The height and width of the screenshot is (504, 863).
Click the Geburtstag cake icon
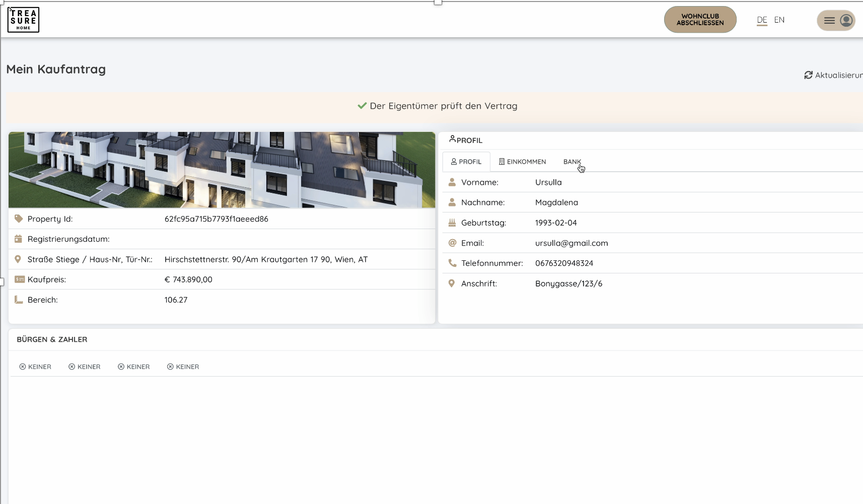tap(452, 222)
